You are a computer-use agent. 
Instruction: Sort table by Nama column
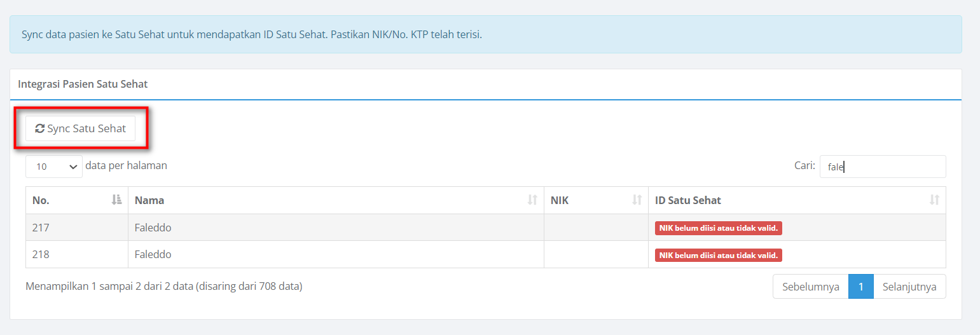[x=336, y=200]
